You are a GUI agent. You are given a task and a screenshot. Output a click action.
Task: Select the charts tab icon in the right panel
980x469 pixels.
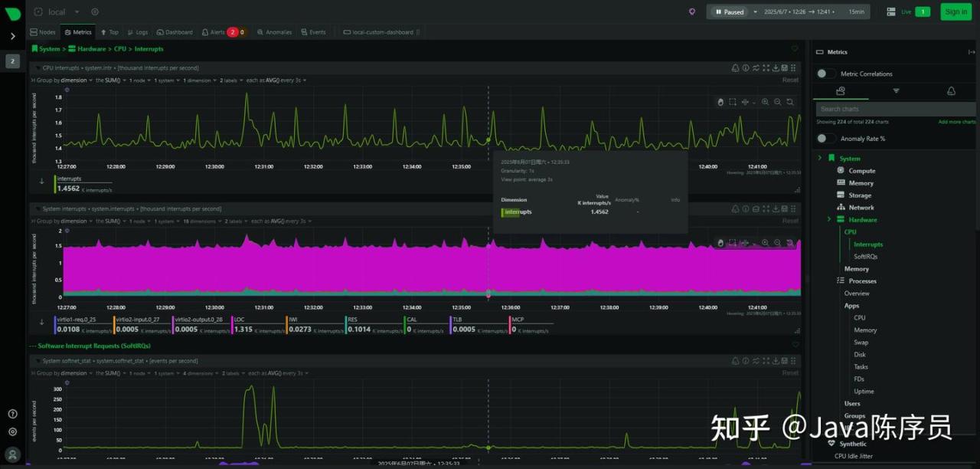pyautogui.click(x=840, y=90)
